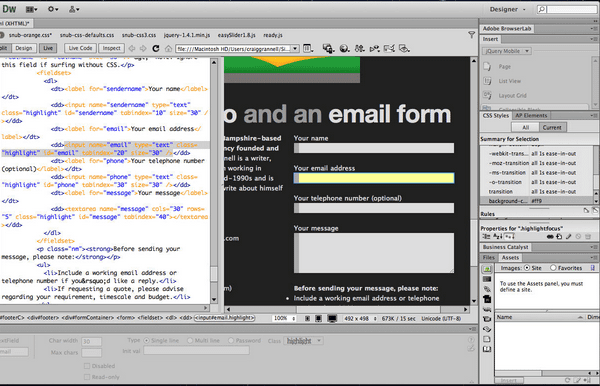Click the attach style sheet chain icon
600x386 pixels.
550,237
